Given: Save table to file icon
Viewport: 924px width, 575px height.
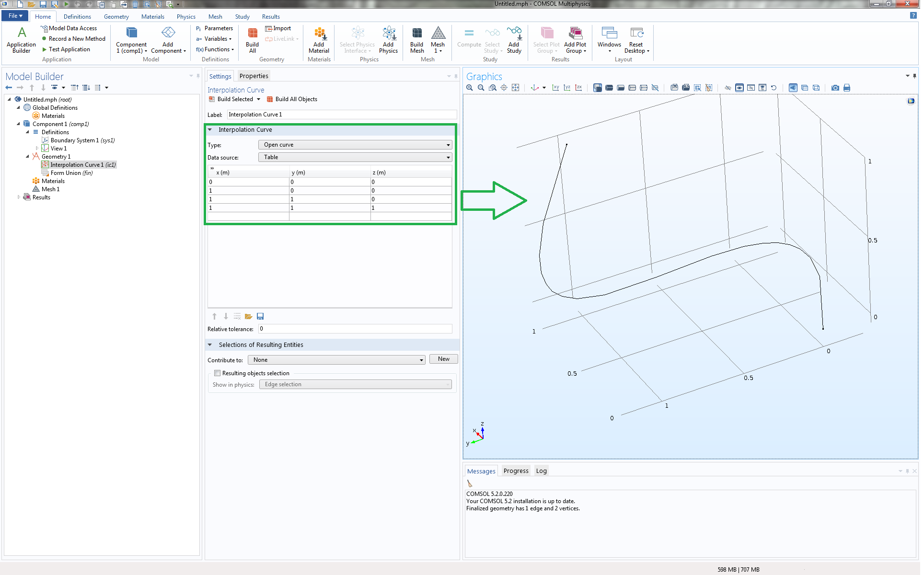Looking at the screenshot, I should coord(260,316).
